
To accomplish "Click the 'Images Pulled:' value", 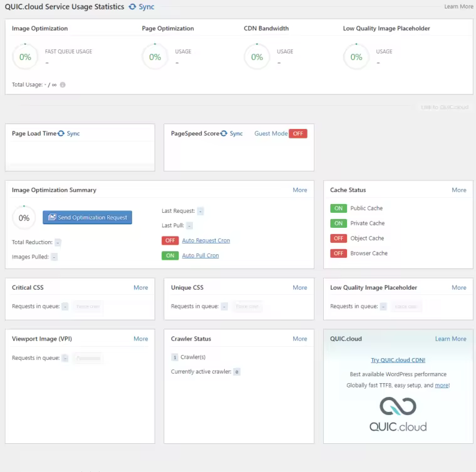I will 54,257.
